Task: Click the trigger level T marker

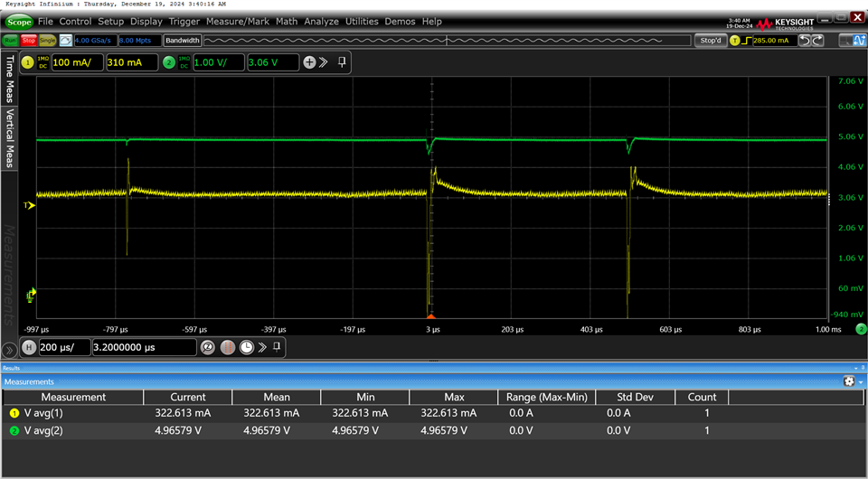Action: (x=29, y=205)
